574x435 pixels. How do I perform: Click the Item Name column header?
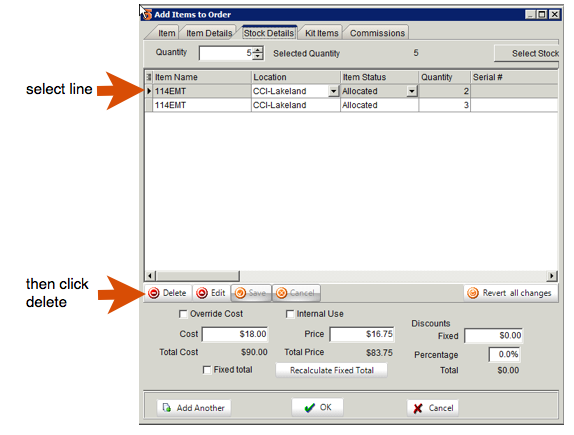pos(202,77)
